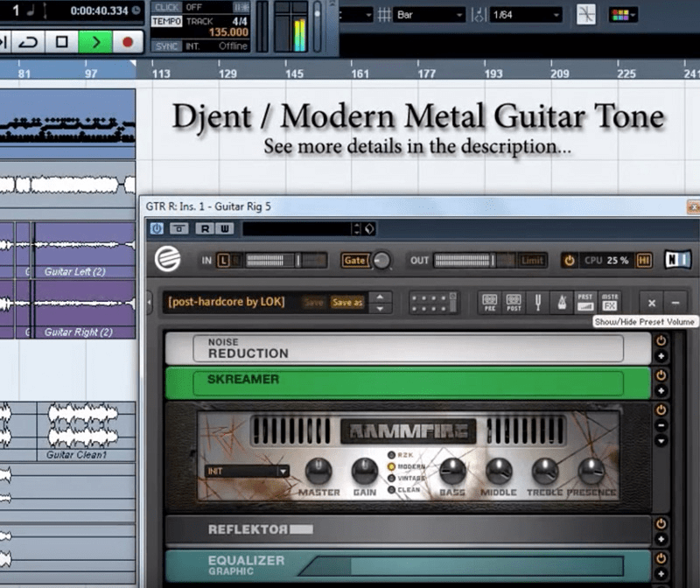The height and width of the screenshot is (588, 700).
Task: Toggle the MSTR FX icon
Action: pyautogui.click(x=610, y=303)
